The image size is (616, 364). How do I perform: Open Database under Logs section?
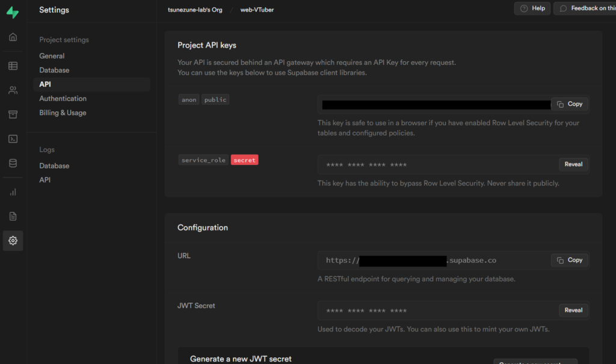coord(54,166)
